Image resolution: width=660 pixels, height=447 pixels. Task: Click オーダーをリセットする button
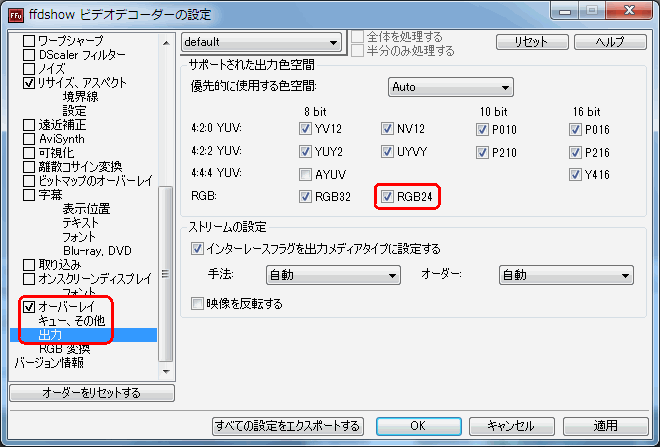(x=92, y=393)
